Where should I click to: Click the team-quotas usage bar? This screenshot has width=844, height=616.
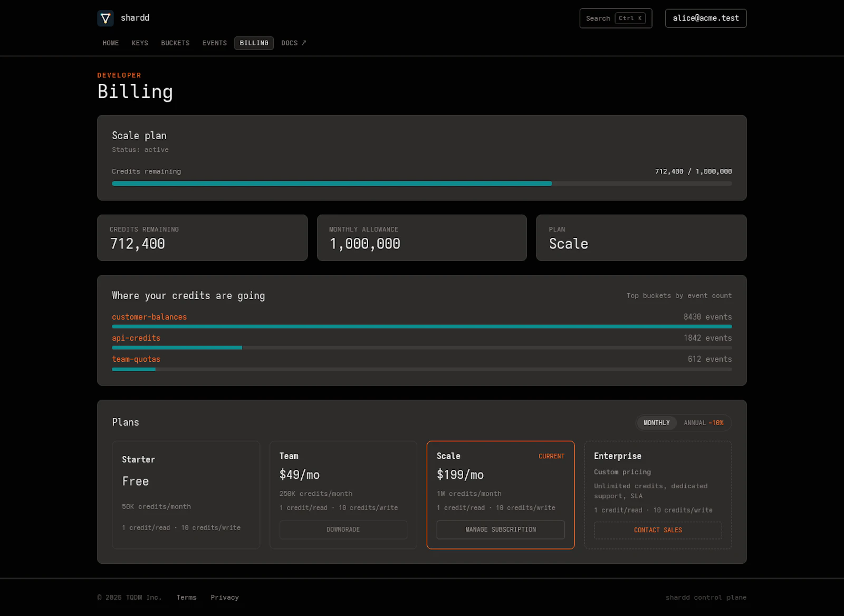point(422,369)
